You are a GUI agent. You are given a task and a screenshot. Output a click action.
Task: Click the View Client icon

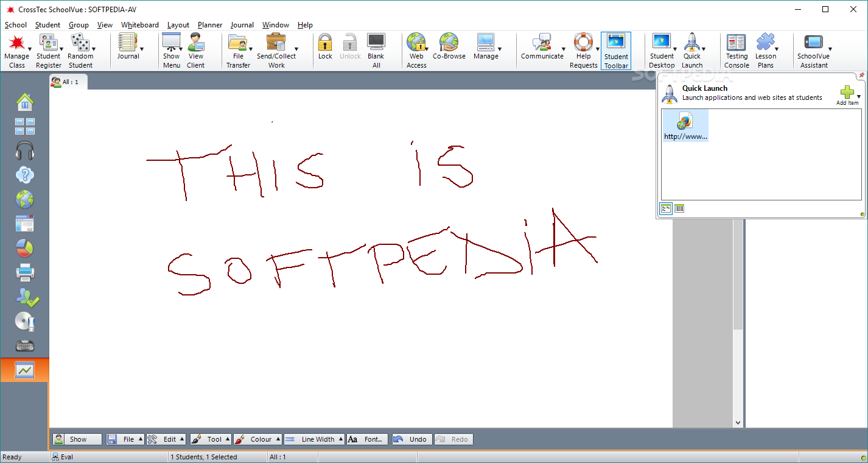pos(195,42)
